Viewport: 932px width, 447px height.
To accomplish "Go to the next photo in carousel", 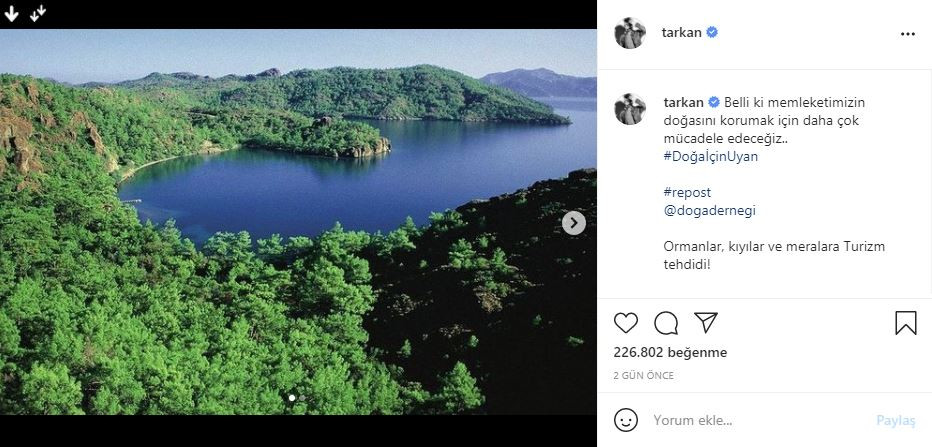I will 574,223.
